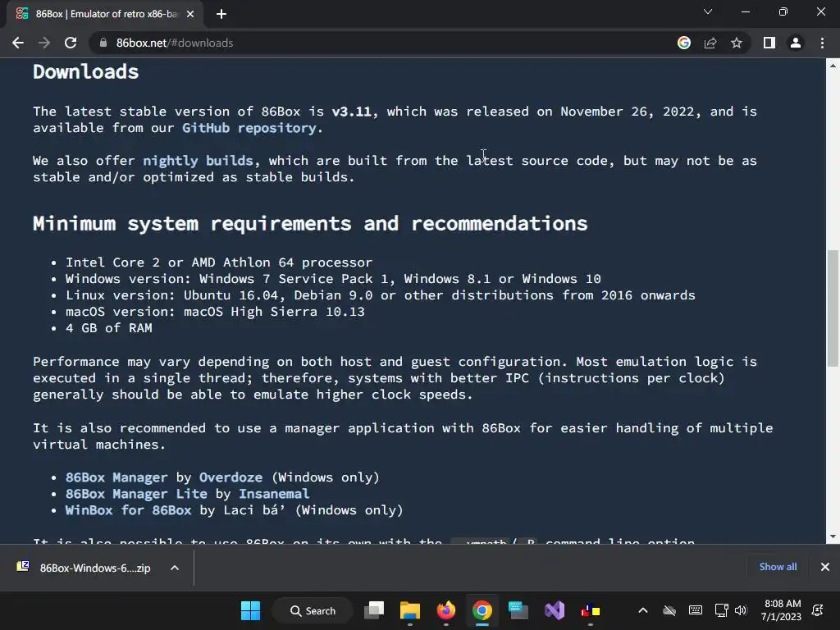
Task: Open the GitHub repository link
Action: pos(249,128)
